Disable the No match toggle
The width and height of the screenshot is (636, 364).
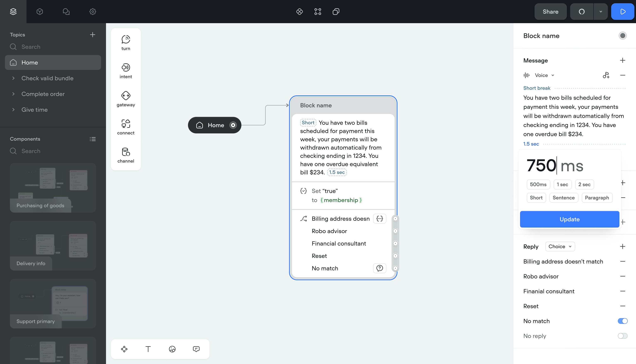pos(623,321)
